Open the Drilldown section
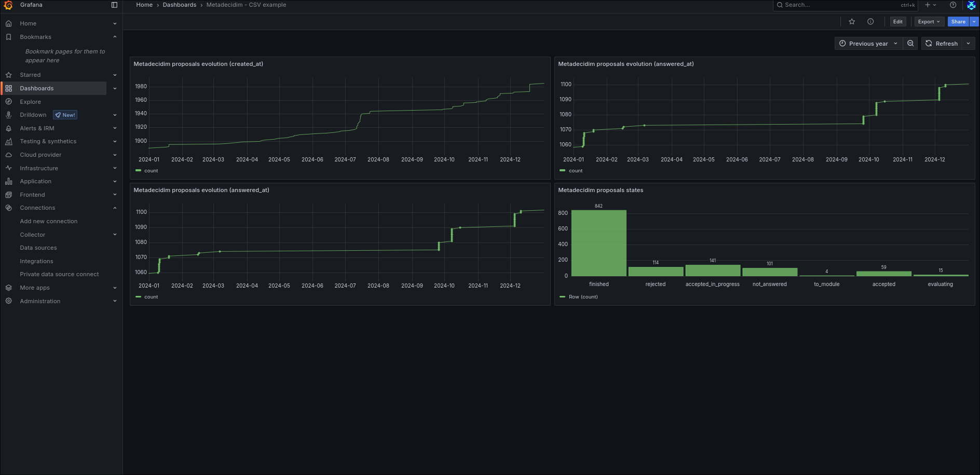Screen dimensions: 980x475 [33, 115]
